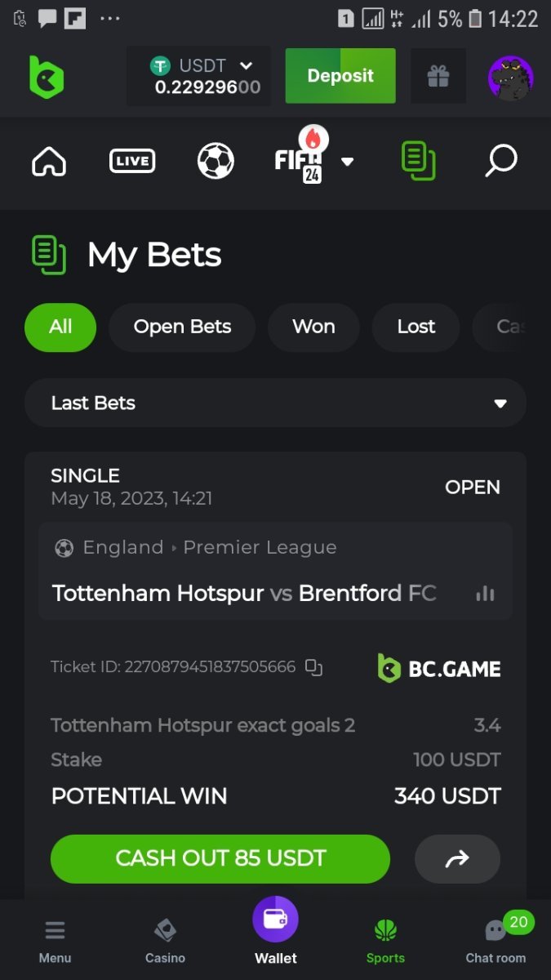Open the LIVE betting icon
Image resolution: width=551 pixels, height=980 pixels.
132,161
